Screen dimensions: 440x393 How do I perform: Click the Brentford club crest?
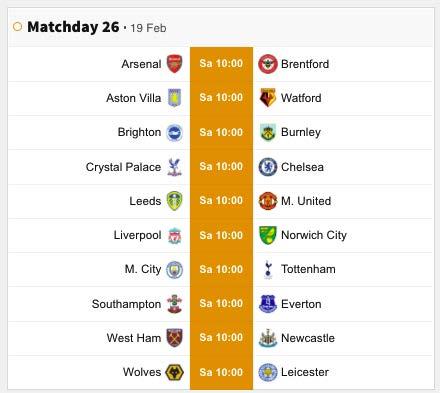[268, 64]
